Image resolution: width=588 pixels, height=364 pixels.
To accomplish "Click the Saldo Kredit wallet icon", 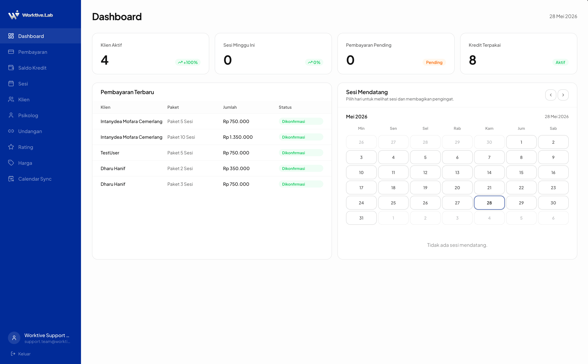I will pyautogui.click(x=11, y=68).
